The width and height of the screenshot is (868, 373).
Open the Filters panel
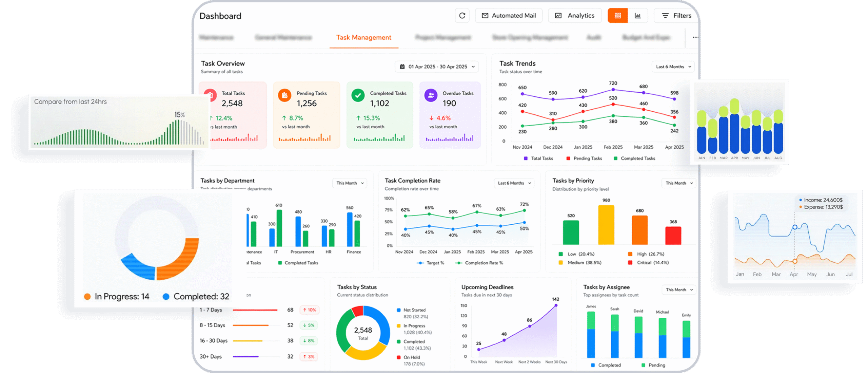point(676,16)
